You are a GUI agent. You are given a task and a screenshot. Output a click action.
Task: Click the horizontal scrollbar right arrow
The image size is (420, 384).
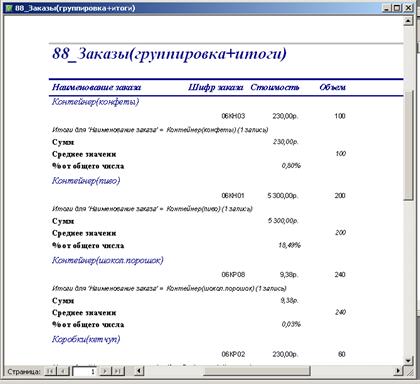(x=398, y=371)
